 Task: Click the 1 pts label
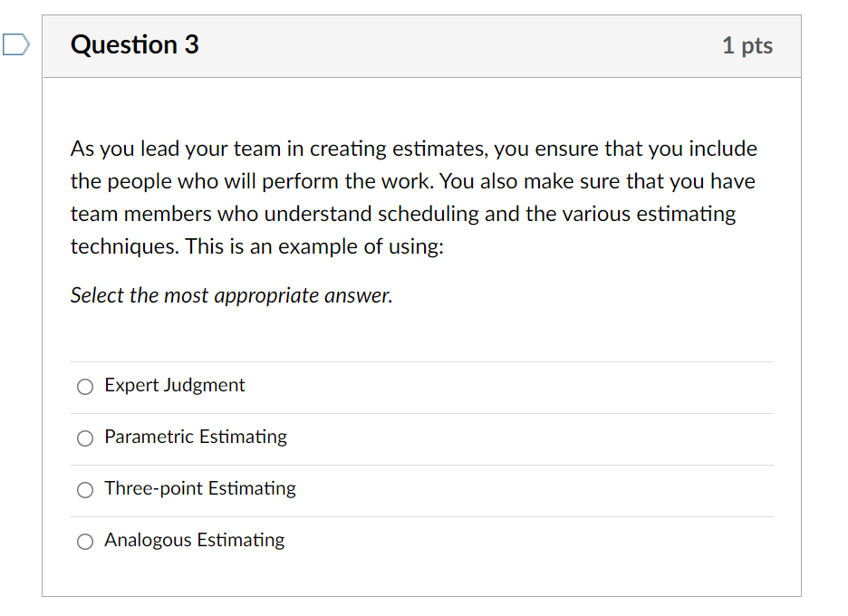pyautogui.click(x=747, y=44)
